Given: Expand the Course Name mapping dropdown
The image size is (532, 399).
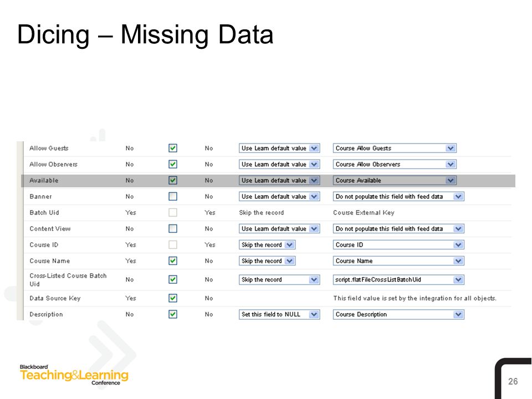Looking at the screenshot, I should pos(398,261).
